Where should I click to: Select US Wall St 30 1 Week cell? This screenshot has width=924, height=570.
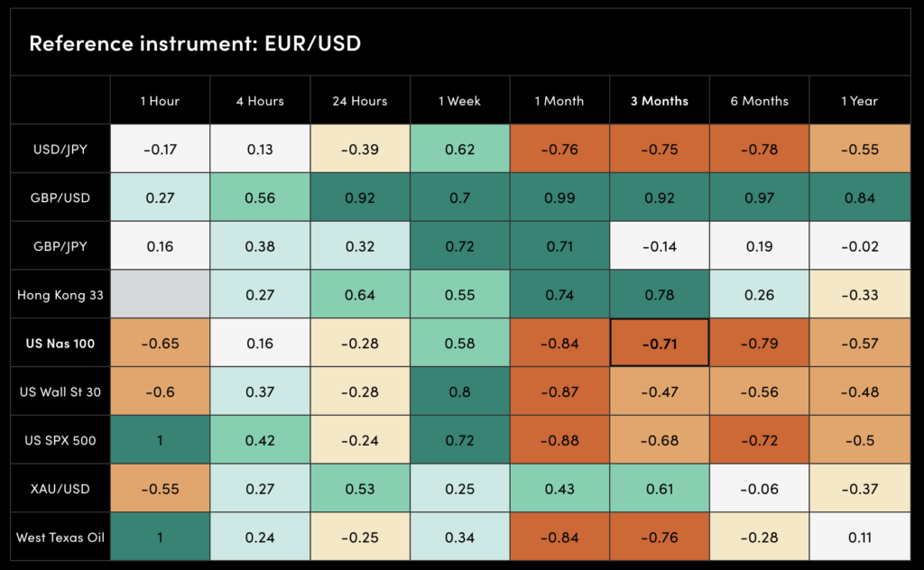[x=459, y=392]
